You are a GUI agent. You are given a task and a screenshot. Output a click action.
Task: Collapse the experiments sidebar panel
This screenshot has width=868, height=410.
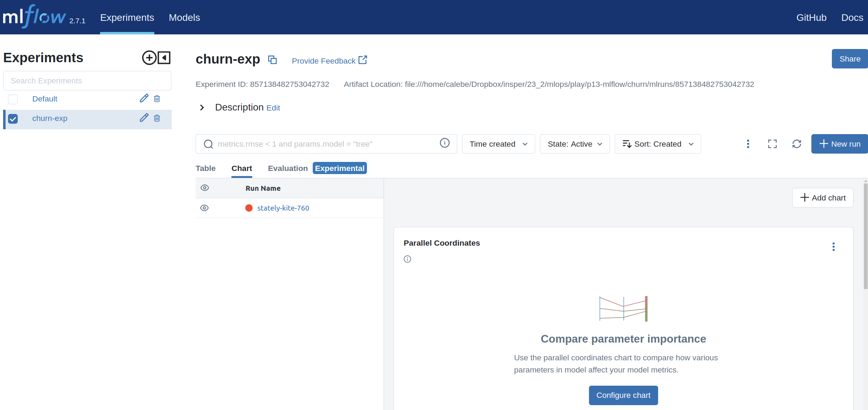(x=164, y=58)
